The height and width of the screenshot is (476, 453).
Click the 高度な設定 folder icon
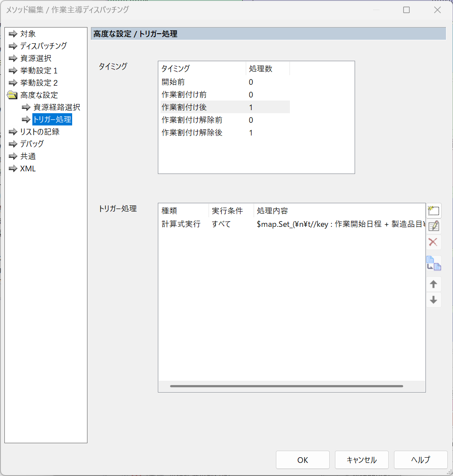pyautogui.click(x=13, y=95)
